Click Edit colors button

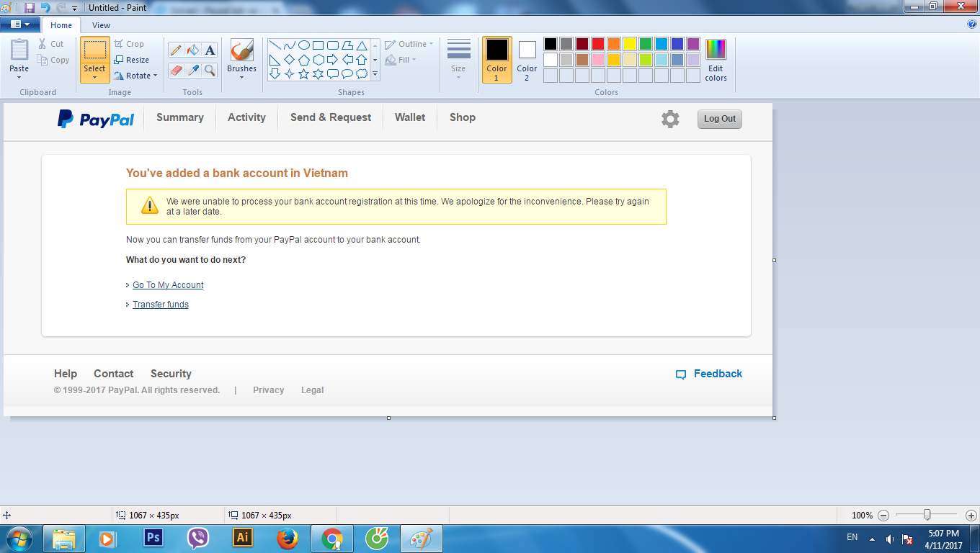[716, 60]
